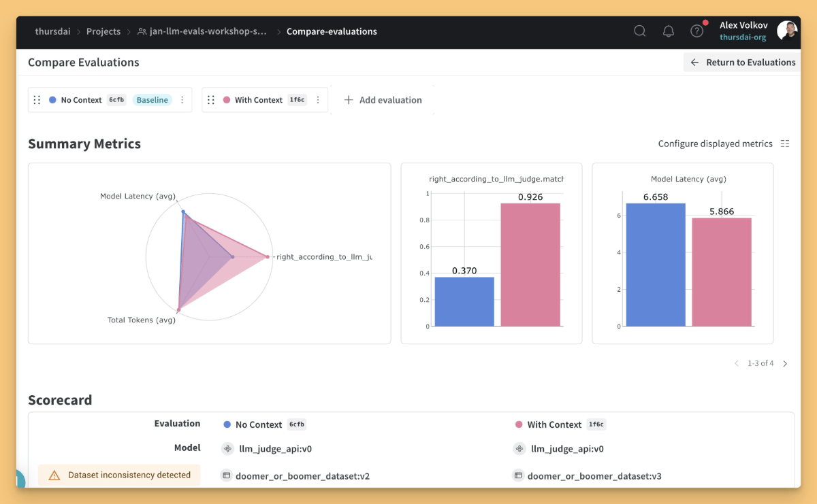Click back arrow in Return to Evaluations
The width and height of the screenshot is (817, 504).
694,63
